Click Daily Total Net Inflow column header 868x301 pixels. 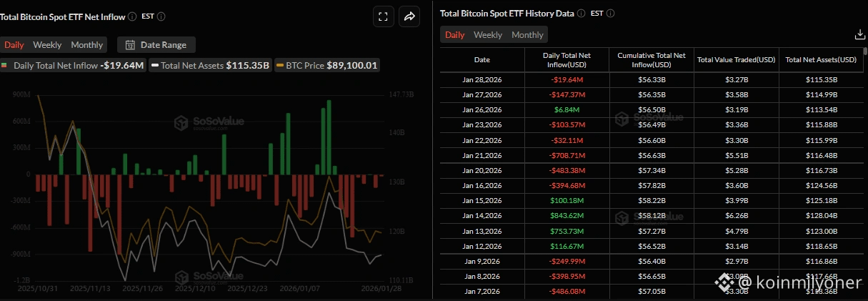(x=567, y=60)
